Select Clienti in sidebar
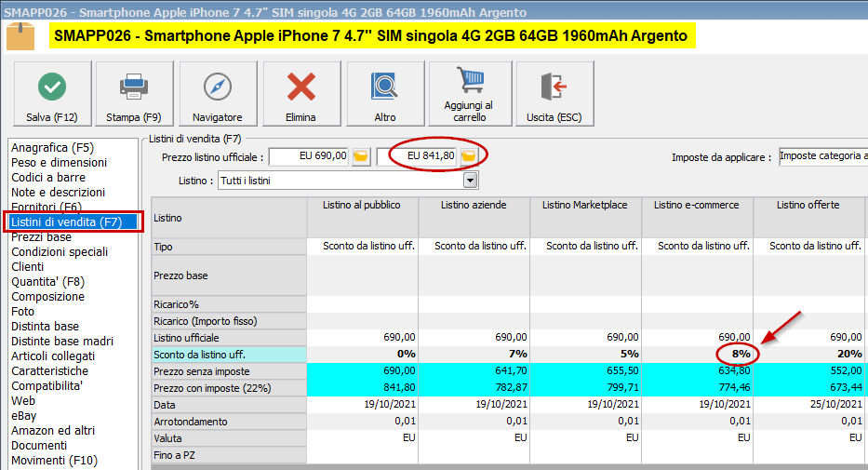This screenshot has width=868, height=470. tap(28, 267)
